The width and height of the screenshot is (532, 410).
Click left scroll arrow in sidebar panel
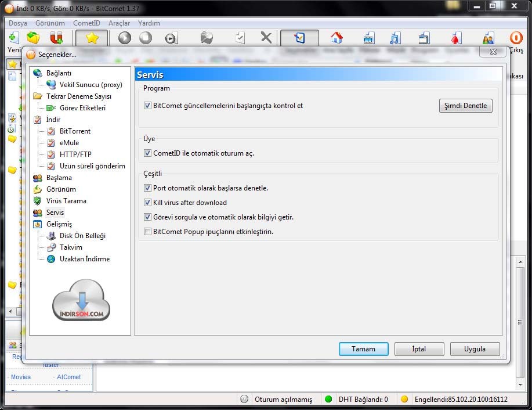[11, 311]
